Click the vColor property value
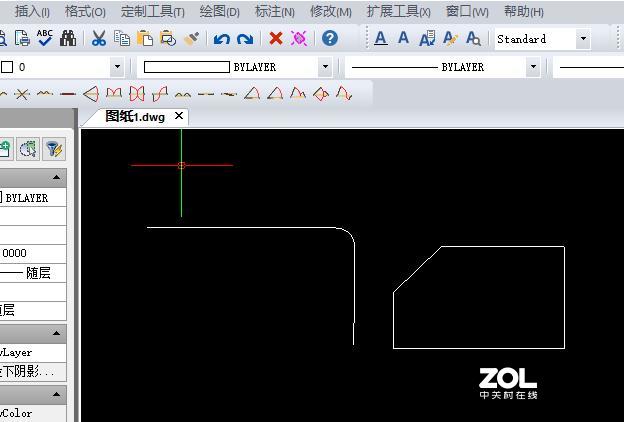 tap(33, 414)
